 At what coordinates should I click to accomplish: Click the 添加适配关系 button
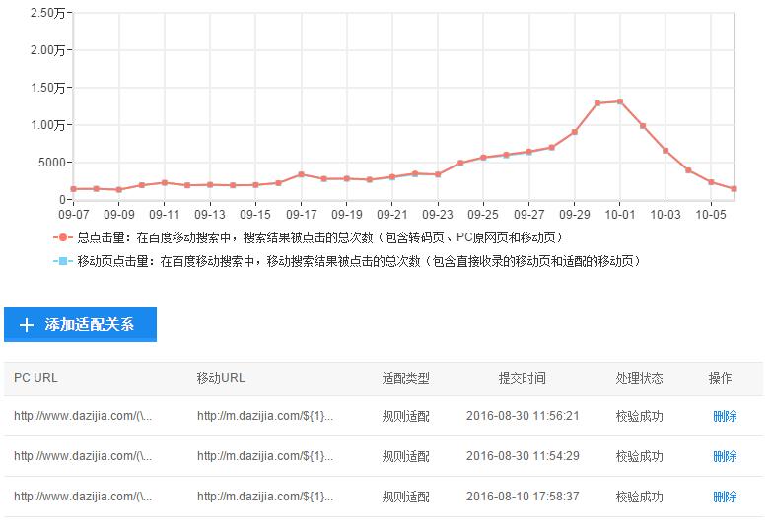point(80,325)
